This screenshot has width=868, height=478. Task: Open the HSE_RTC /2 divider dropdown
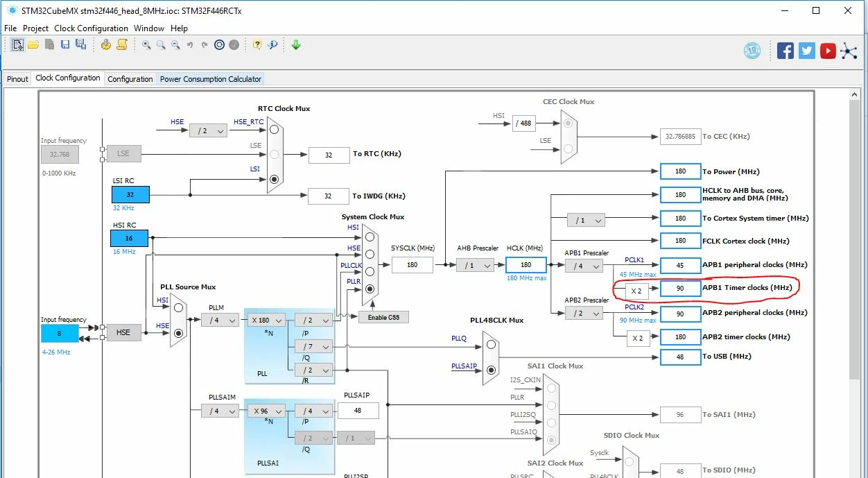(208, 130)
